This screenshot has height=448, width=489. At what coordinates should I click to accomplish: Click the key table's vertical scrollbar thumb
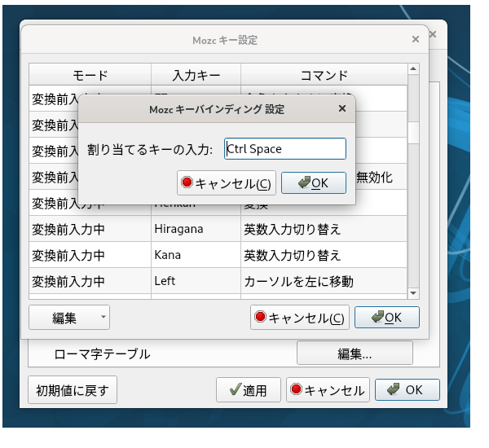[x=413, y=133]
